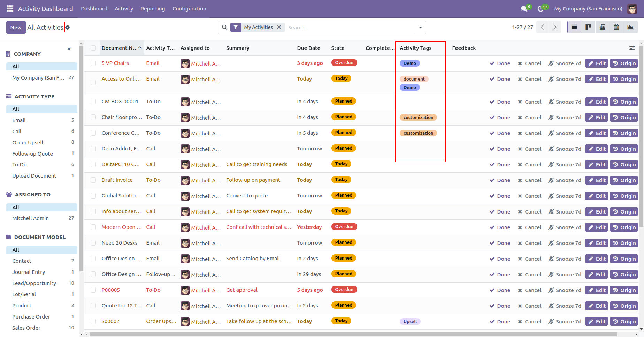Image resolution: width=644 pixels, height=337 pixels.
Task: Toggle the select-all header checkbox
Action: coord(93,48)
